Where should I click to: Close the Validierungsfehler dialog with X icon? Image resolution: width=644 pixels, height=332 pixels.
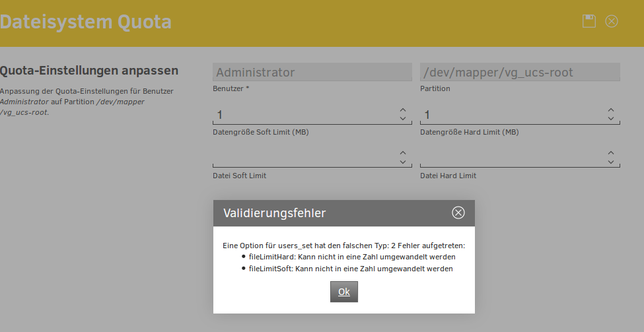point(458,213)
